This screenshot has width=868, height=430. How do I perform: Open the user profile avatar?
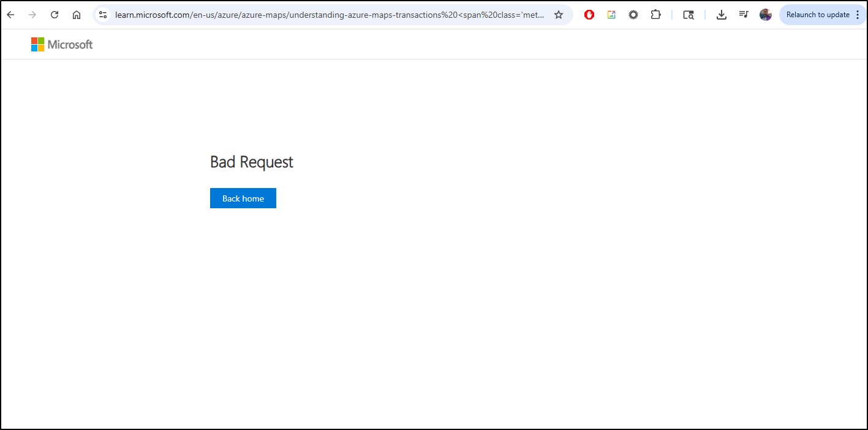click(766, 15)
